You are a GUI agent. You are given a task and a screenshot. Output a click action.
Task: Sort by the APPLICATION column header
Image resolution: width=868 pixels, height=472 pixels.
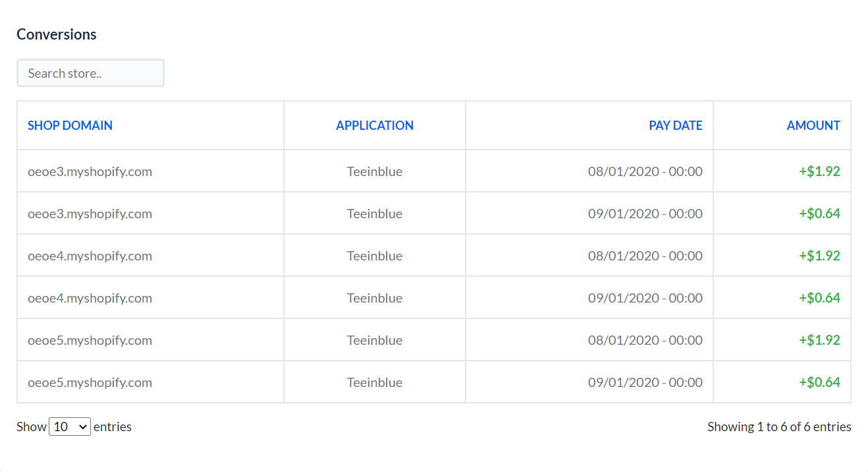click(375, 125)
